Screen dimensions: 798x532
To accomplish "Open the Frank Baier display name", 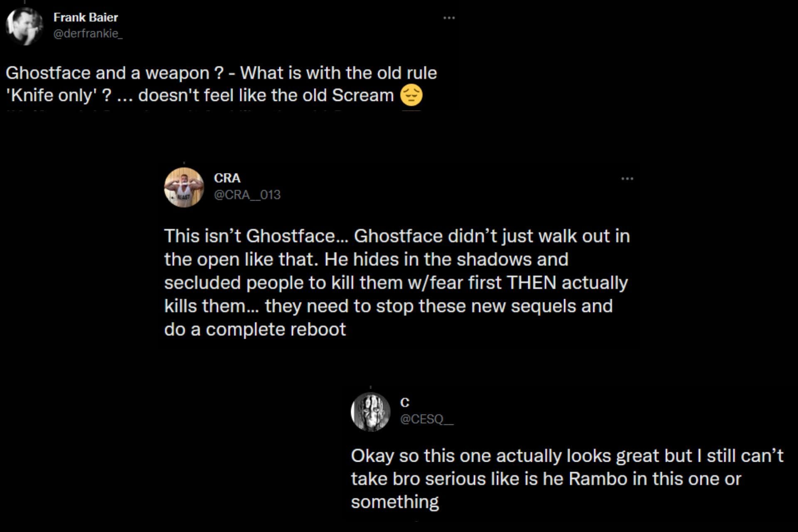I will coord(86,17).
